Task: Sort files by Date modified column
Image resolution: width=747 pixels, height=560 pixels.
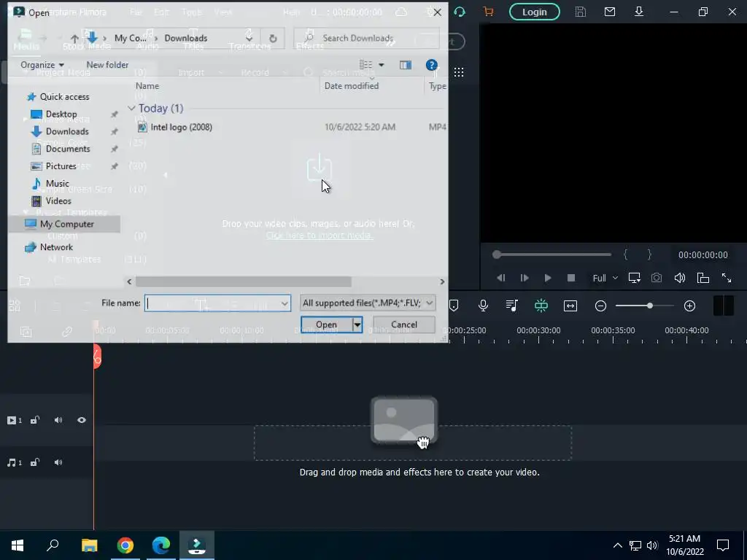Action: click(352, 86)
